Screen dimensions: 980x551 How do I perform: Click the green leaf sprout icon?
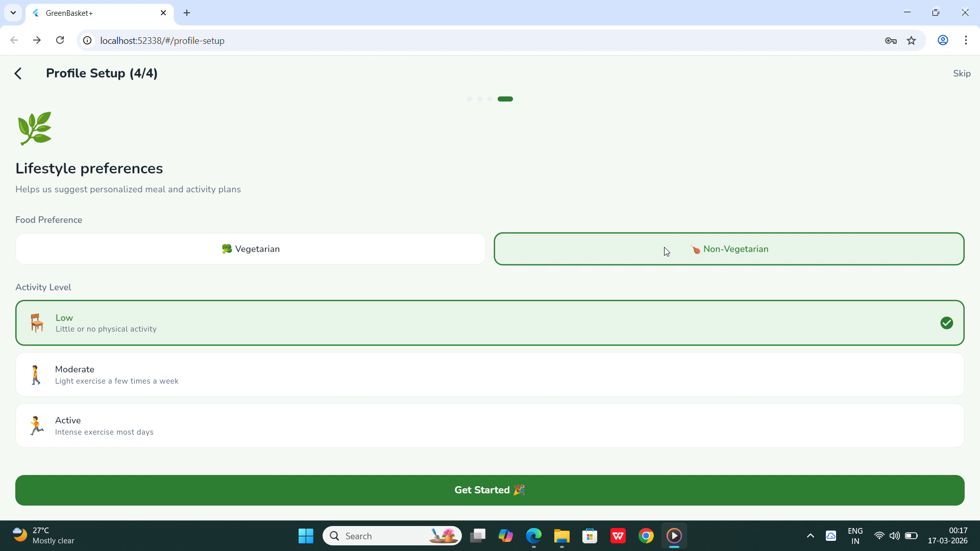[35, 128]
